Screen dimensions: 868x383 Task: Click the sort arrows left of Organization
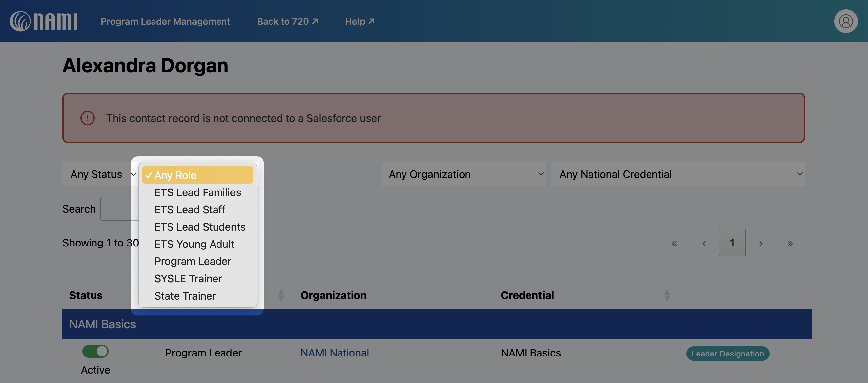tap(281, 295)
